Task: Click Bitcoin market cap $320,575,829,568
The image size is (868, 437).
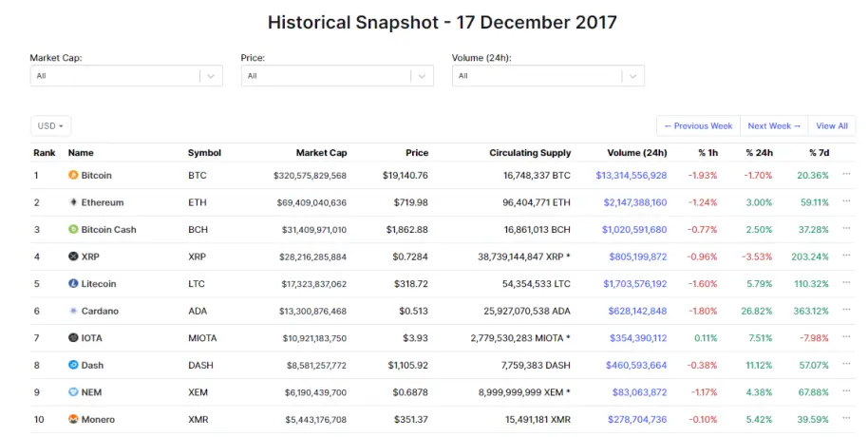Action: coord(310,175)
